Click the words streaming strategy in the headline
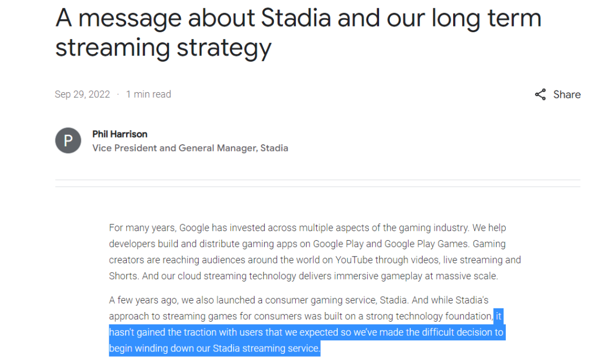The image size is (611, 364). pos(163,48)
